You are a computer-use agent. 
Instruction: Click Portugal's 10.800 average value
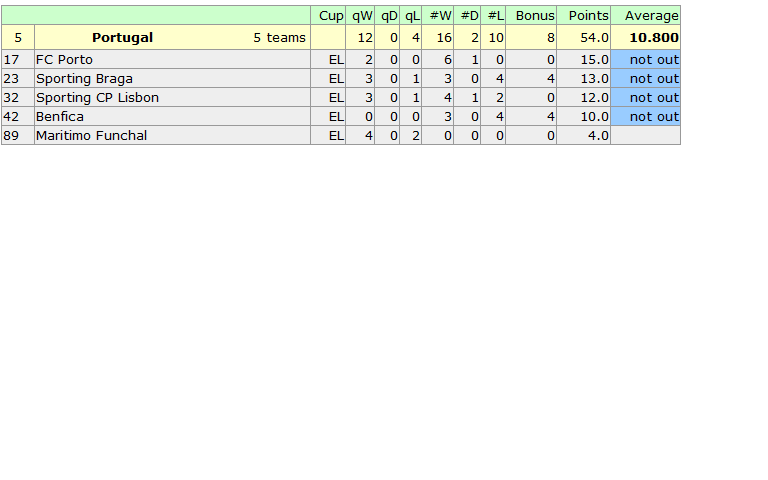click(654, 37)
